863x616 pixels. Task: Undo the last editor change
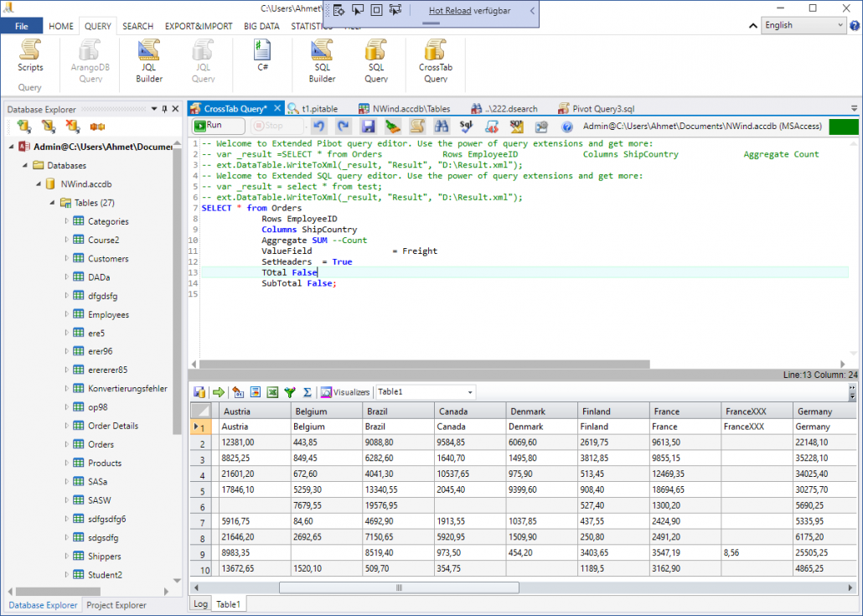pos(318,127)
